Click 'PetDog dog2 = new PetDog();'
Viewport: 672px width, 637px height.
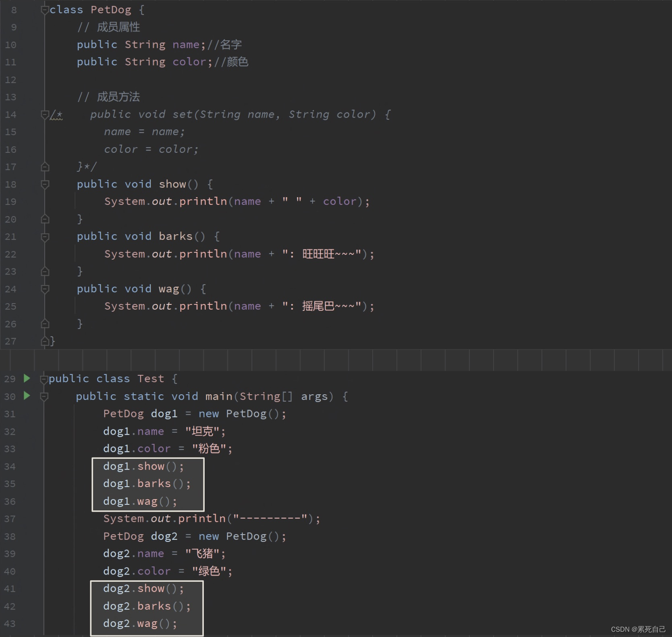[x=195, y=536]
